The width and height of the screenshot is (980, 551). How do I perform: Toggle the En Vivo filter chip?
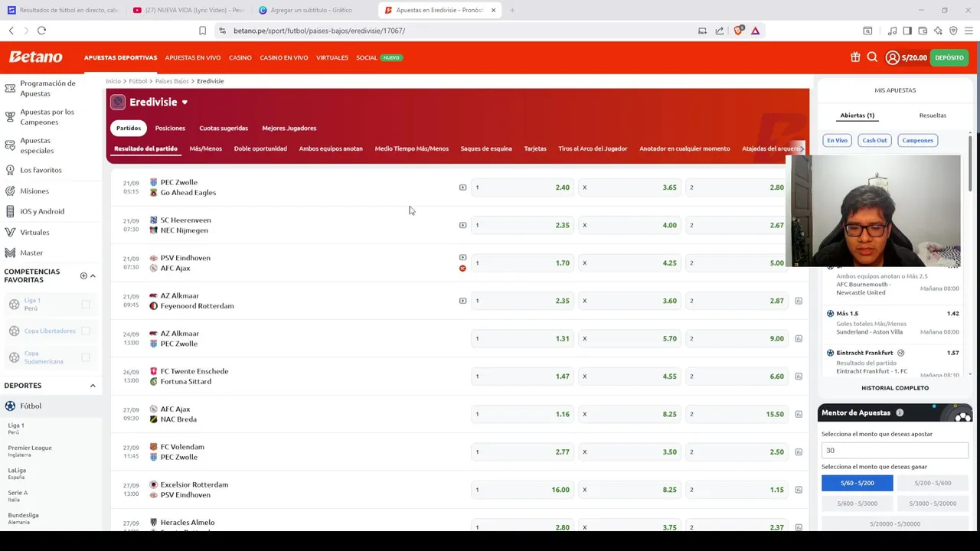(x=837, y=140)
